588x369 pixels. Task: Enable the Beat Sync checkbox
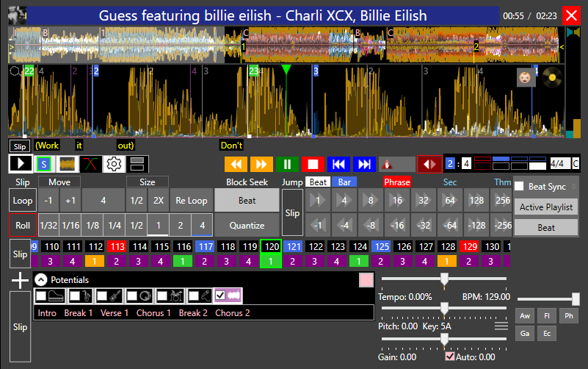click(519, 186)
